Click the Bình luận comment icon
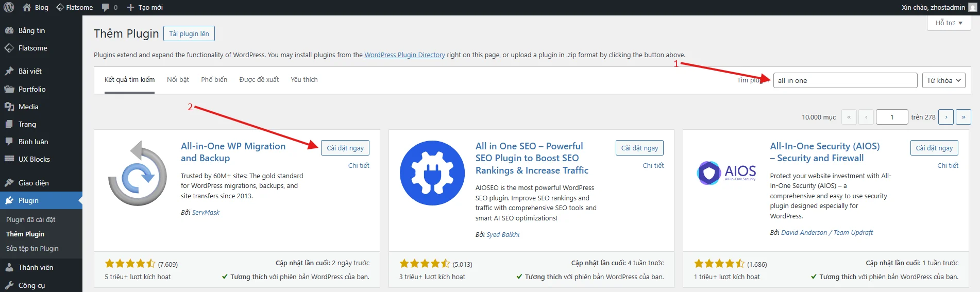This screenshot has width=980, height=292. pyautogui.click(x=9, y=142)
